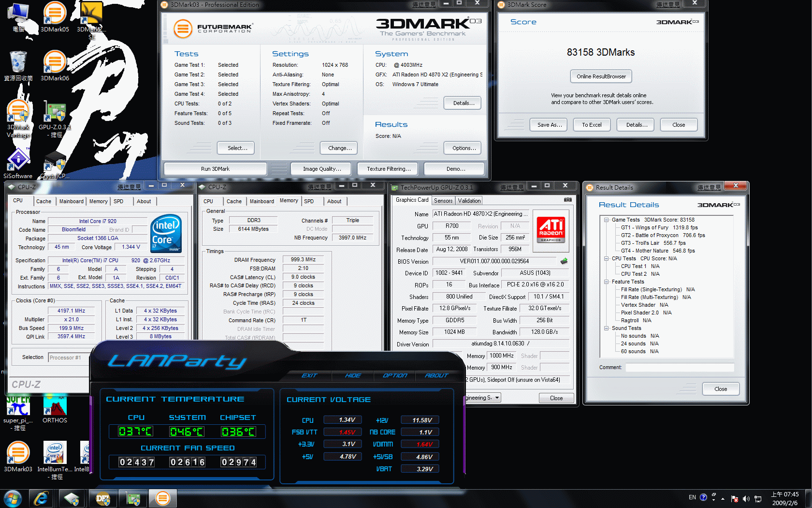The image size is (812, 508).
Task: Open the Action Center flag tray icon
Action: pyautogui.click(x=735, y=498)
